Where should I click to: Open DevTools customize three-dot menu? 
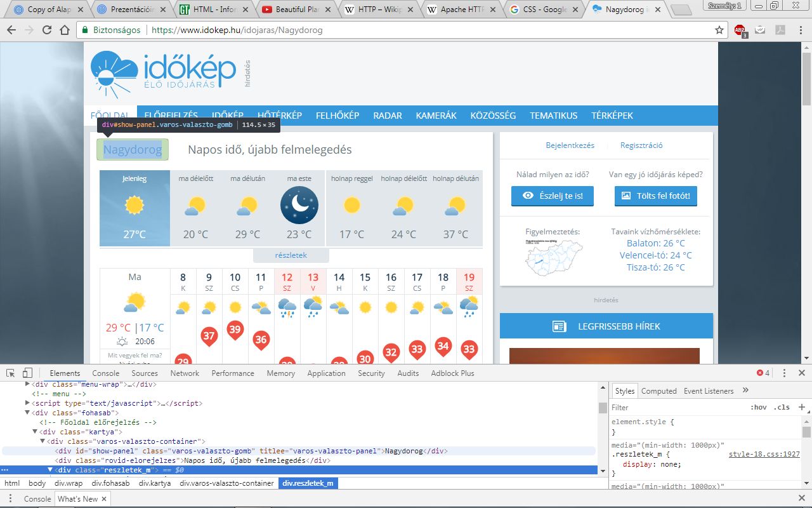(x=784, y=373)
